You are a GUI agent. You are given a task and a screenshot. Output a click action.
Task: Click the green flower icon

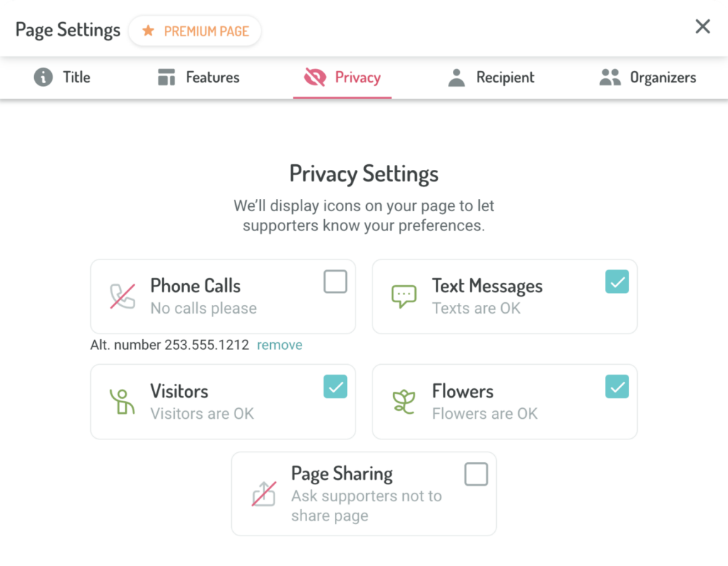tap(404, 402)
